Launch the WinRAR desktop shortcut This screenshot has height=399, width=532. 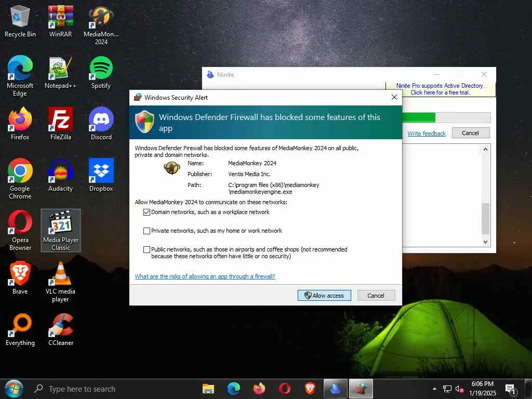(60, 21)
